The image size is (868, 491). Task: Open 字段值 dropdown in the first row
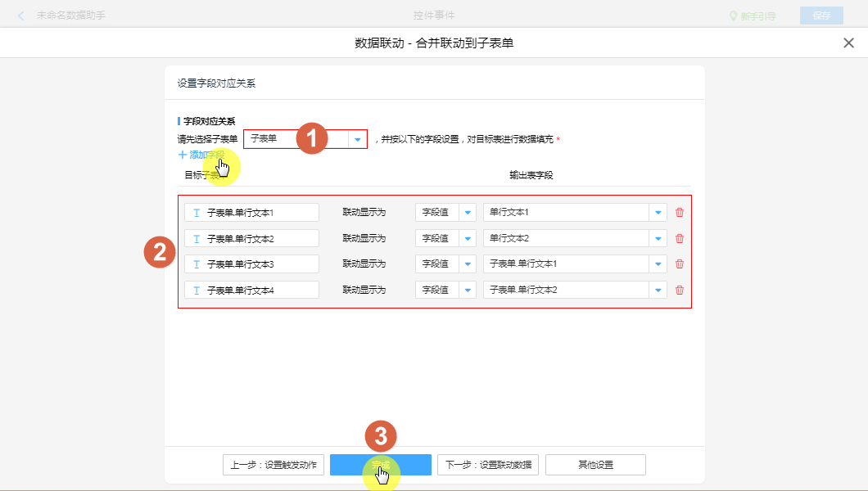pyautogui.click(x=468, y=213)
